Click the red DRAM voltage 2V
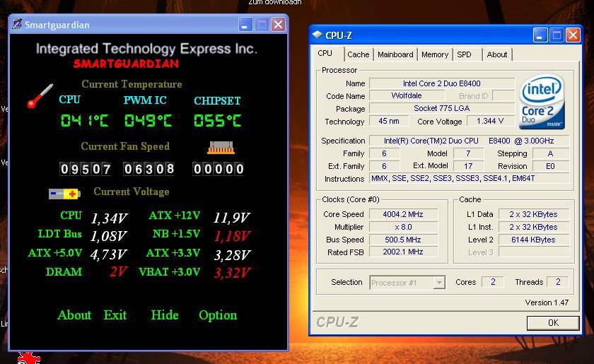 pyautogui.click(x=119, y=272)
